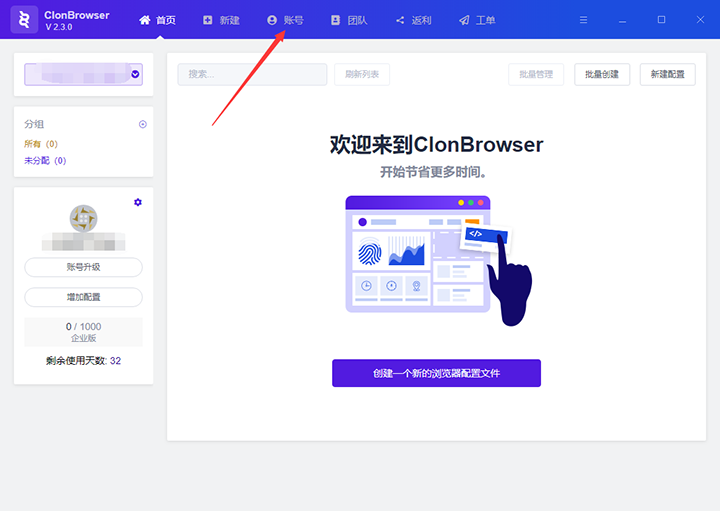Click the 企业版 plan label
Screen dimensions: 720x511
84,338
